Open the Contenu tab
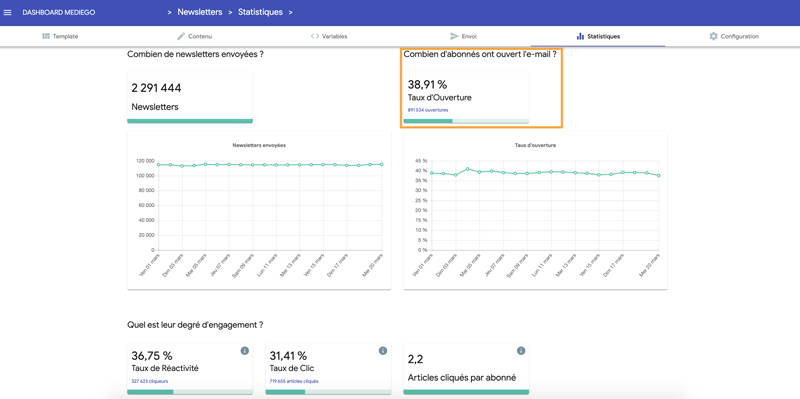Image resolution: width=800 pixels, height=399 pixels. pos(194,36)
